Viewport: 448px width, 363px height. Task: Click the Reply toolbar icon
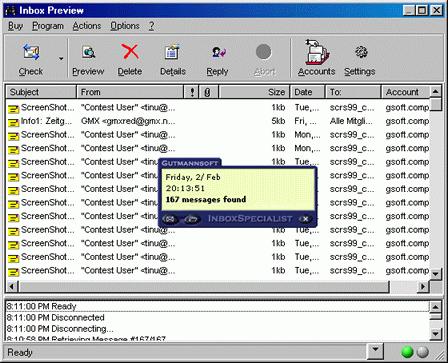coord(218,52)
